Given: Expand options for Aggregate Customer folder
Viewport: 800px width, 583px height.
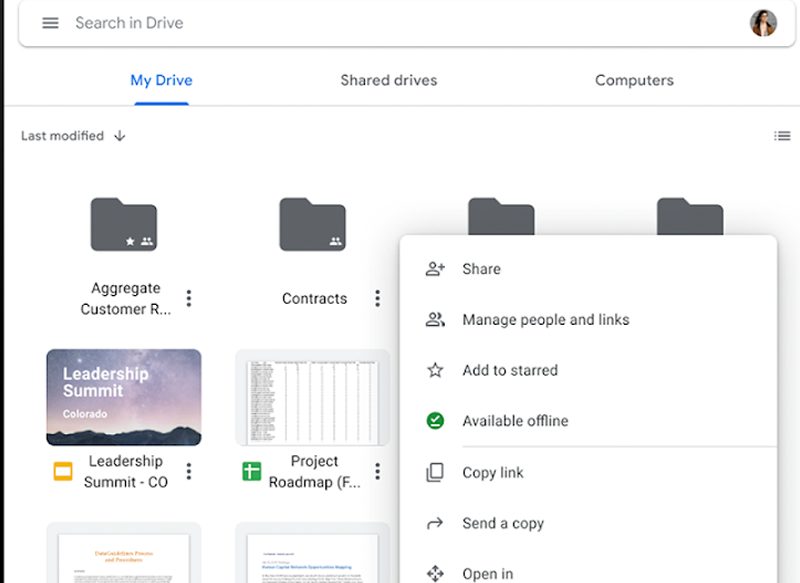Looking at the screenshot, I should tap(189, 298).
